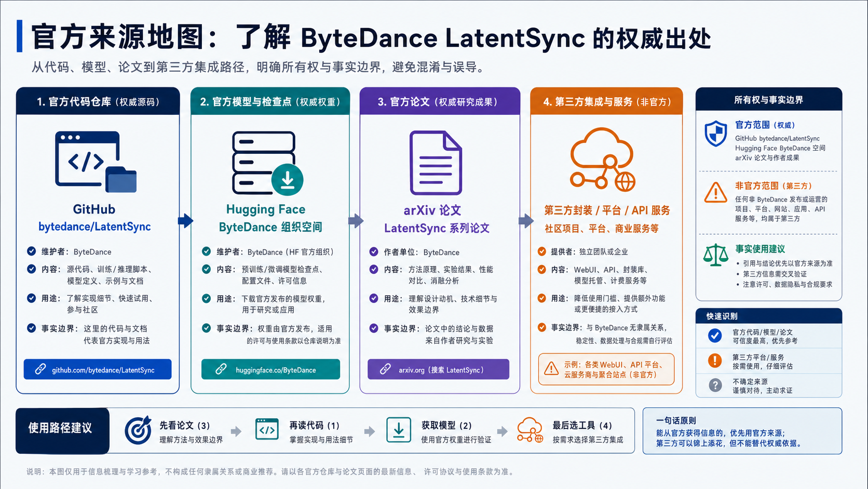Click the 使用路径建议 dark label
The height and width of the screenshot is (489, 868).
click(62, 430)
